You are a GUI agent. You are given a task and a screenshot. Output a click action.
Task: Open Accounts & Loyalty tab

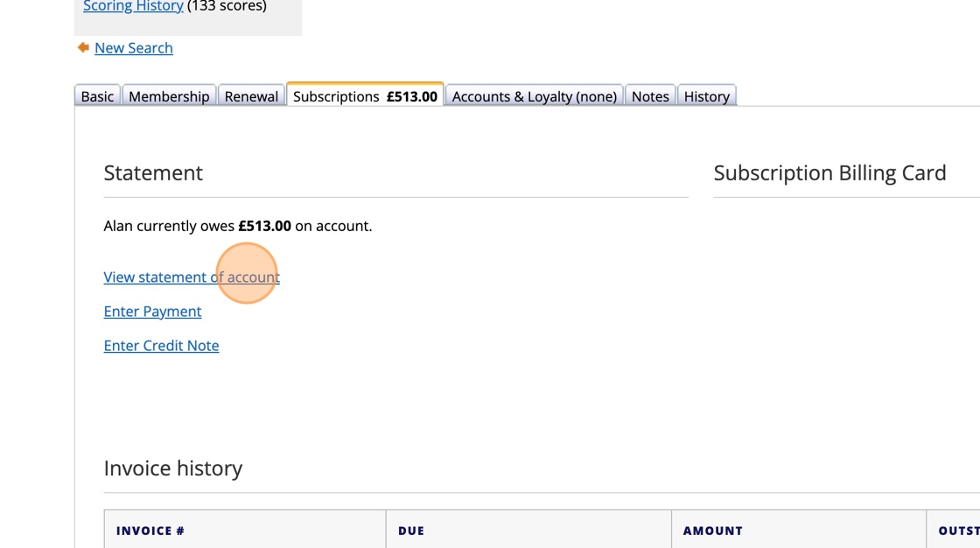coord(534,96)
